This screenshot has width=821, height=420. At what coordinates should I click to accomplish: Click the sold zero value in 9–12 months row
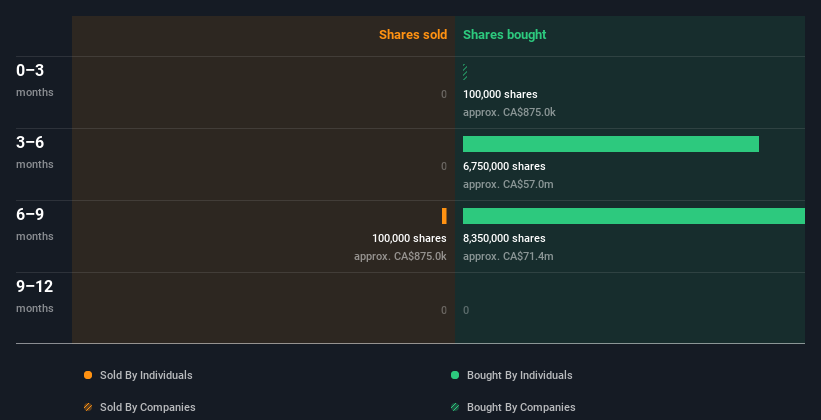coord(444,310)
